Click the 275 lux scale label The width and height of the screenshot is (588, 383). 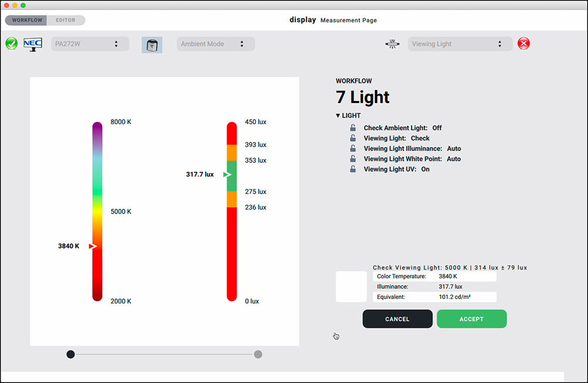pyautogui.click(x=255, y=192)
